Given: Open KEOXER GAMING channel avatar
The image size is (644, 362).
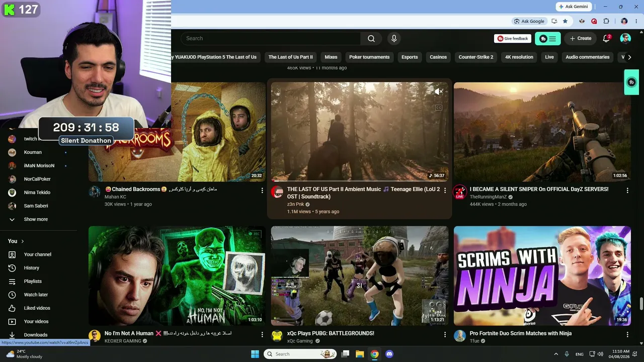Looking at the screenshot, I should 95,336.
